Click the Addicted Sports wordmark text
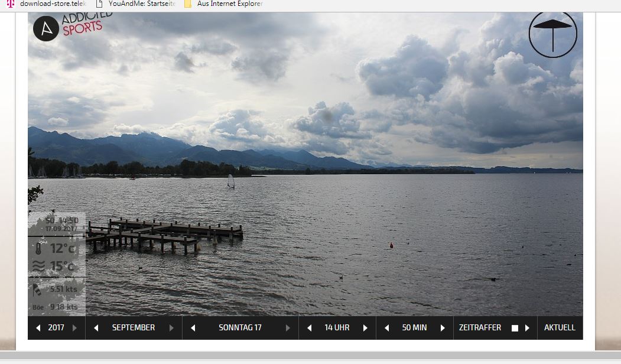This screenshot has width=621, height=364. click(86, 24)
